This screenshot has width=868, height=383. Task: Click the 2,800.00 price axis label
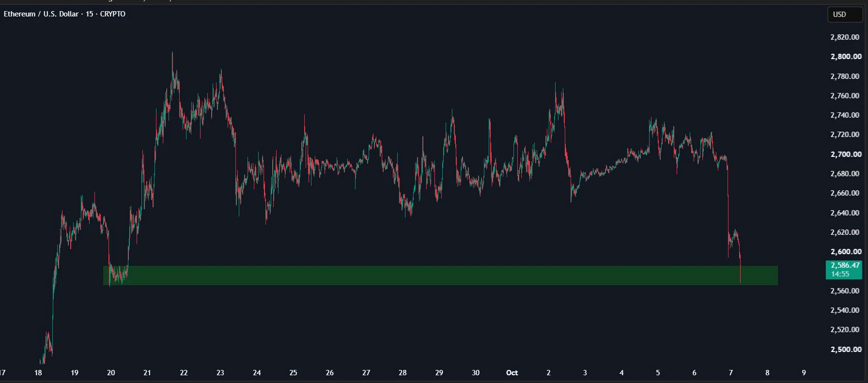pos(846,57)
